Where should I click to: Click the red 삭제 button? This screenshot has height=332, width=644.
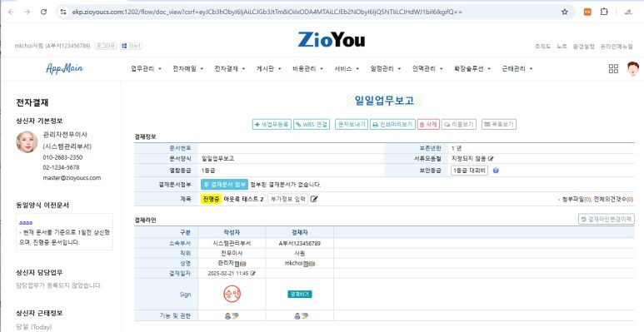428,124
